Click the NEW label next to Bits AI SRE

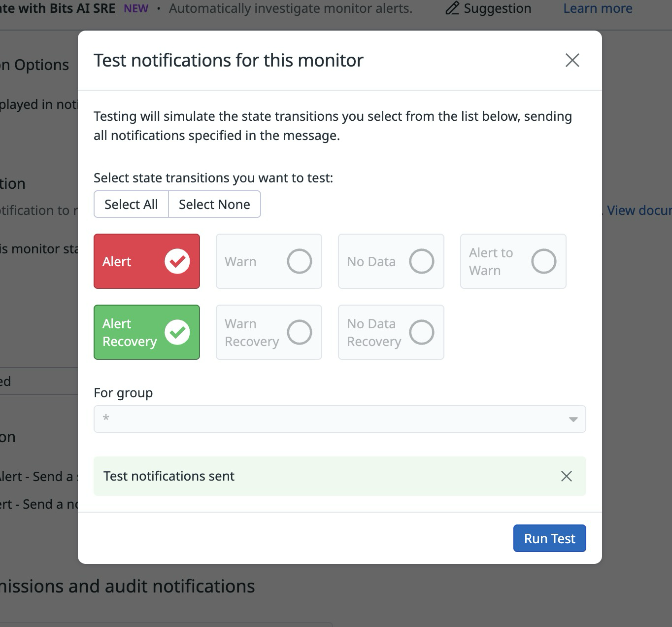point(135,8)
